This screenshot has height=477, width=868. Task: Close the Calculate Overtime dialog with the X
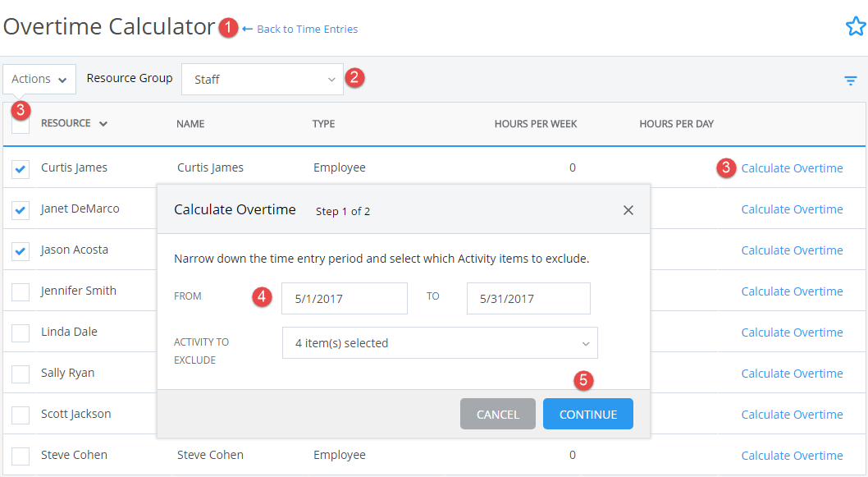coord(628,209)
